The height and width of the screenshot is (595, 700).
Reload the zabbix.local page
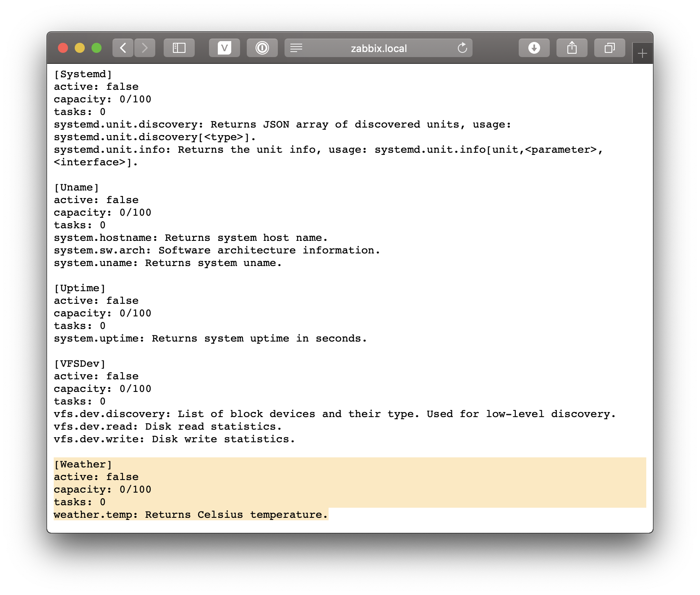point(462,48)
